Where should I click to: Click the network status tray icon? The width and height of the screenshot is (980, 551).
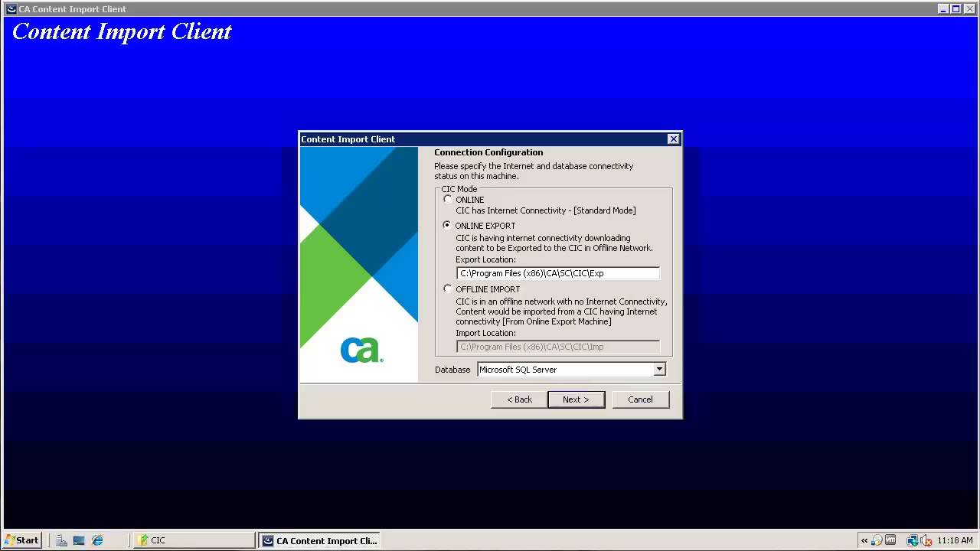[x=913, y=540]
